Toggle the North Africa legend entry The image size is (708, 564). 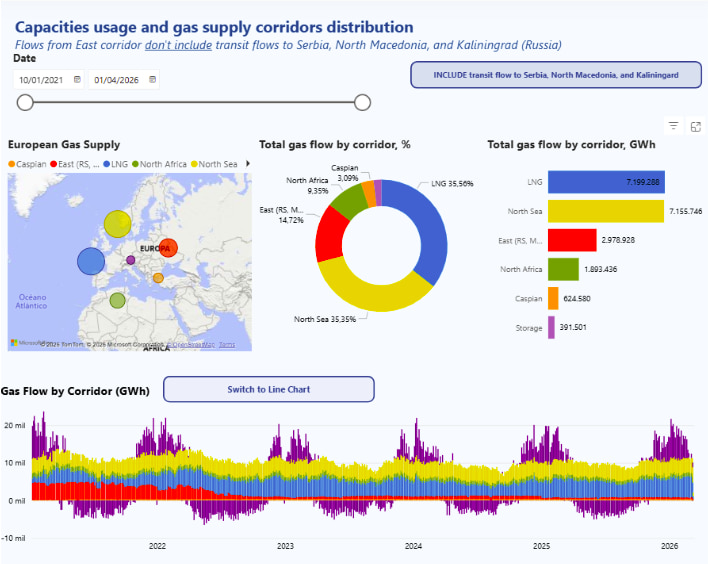click(x=162, y=163)
